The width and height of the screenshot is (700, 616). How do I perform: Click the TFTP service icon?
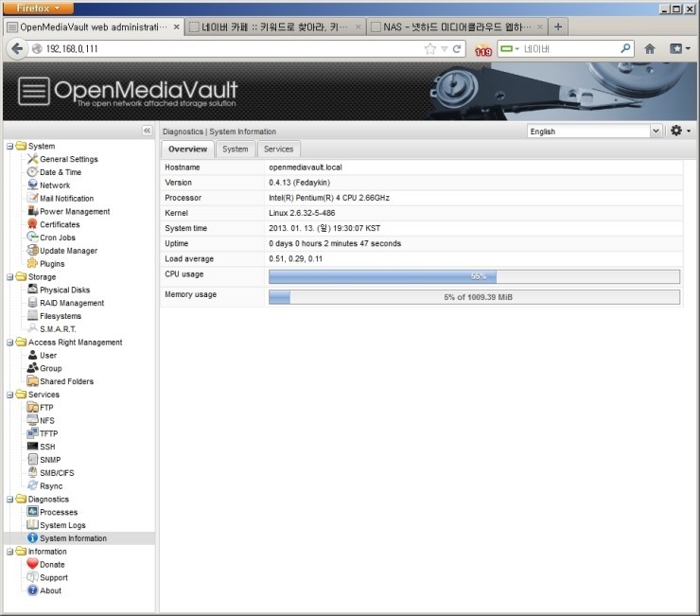(32, 432)
